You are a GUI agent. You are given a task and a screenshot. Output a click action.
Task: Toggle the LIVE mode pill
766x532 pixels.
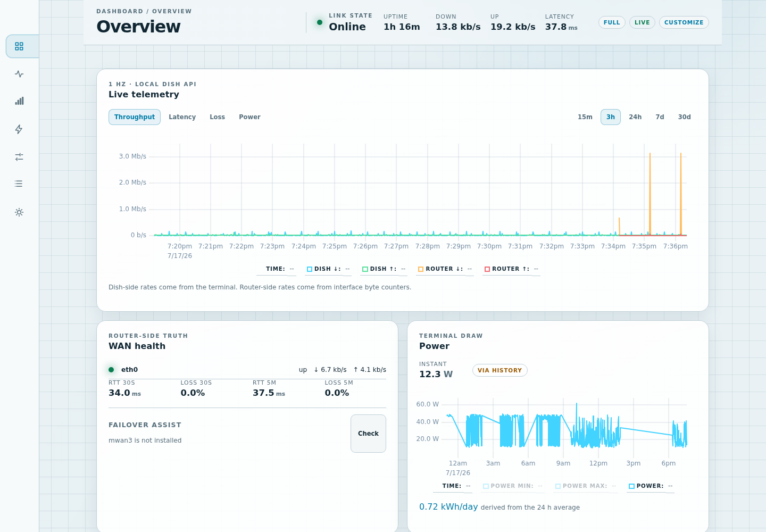click(642, 22)
